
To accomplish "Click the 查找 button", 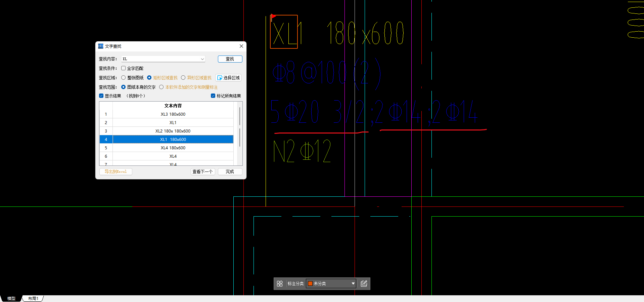I will coord(230,59).
